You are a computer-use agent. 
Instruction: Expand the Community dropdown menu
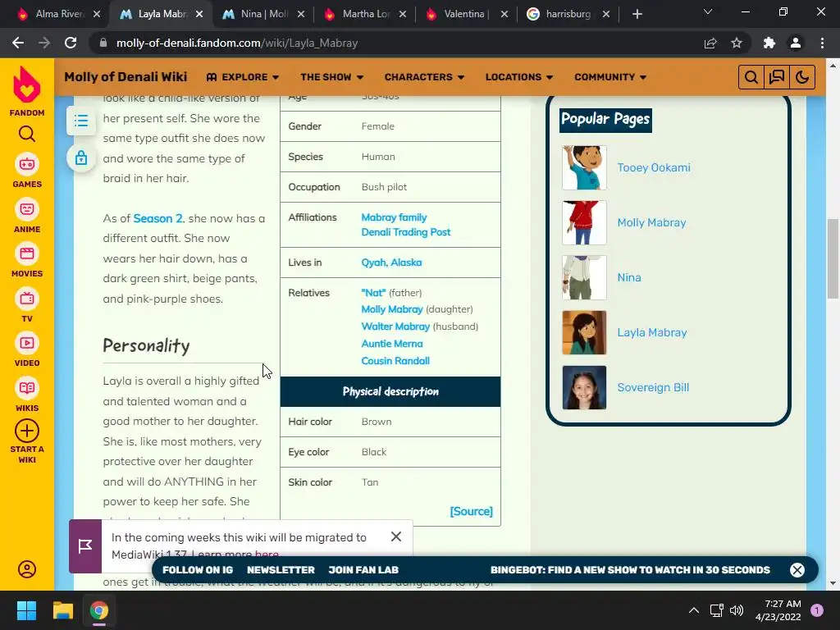(x=610, y=77)
